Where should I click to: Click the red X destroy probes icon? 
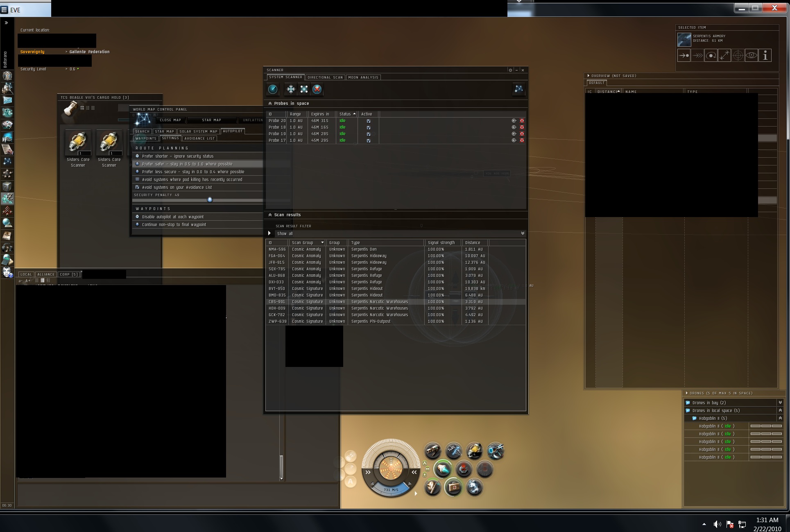click(317, 89)
